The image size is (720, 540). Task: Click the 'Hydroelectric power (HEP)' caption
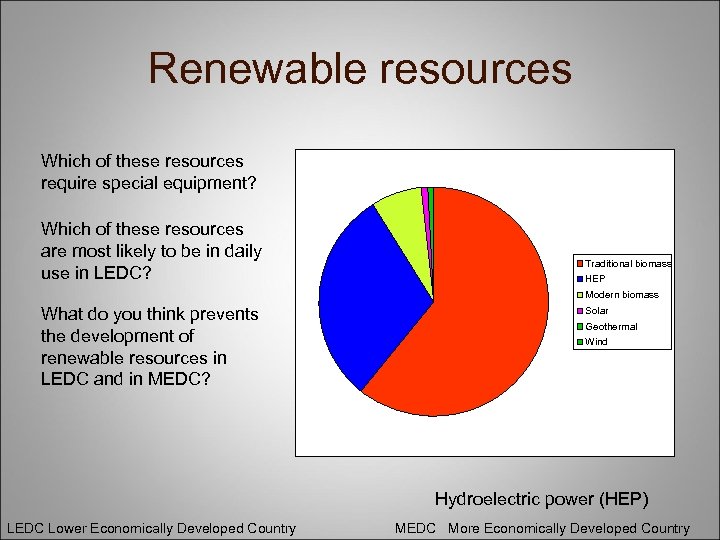[x=541, y=499]
